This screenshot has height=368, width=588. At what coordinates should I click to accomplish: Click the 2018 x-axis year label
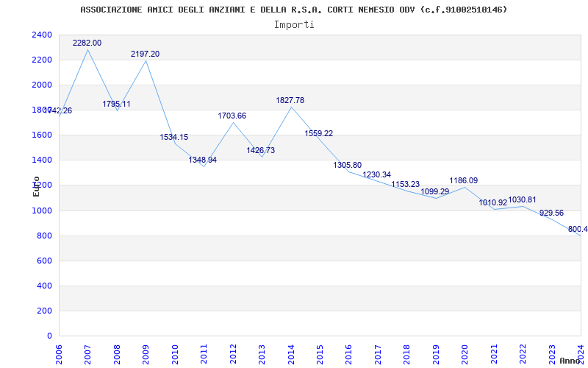coord(407,355)
